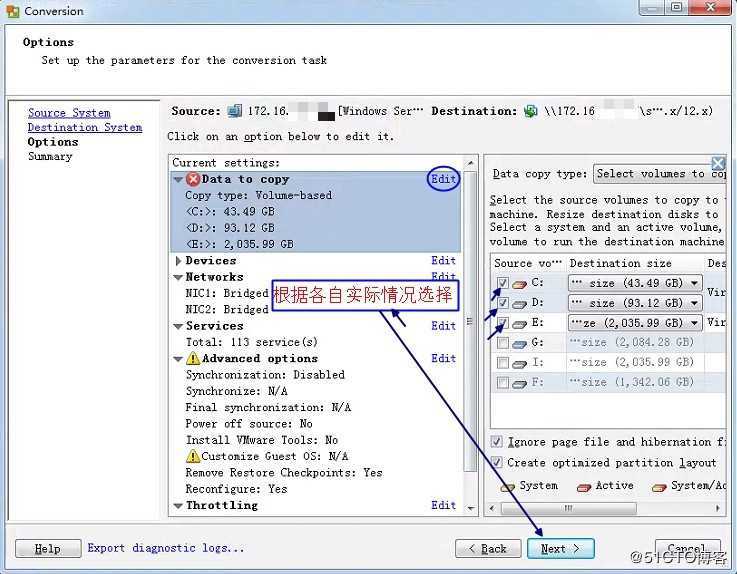Click the Back button

488,549
